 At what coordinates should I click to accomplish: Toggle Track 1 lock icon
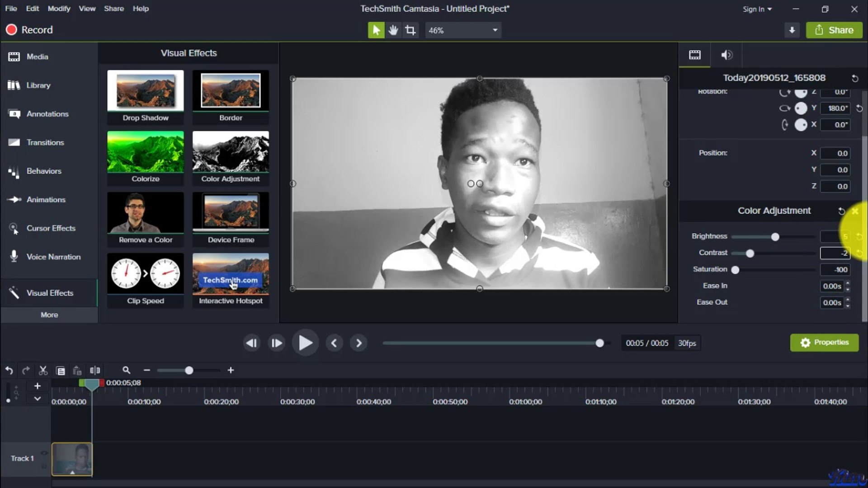[44, 466]
